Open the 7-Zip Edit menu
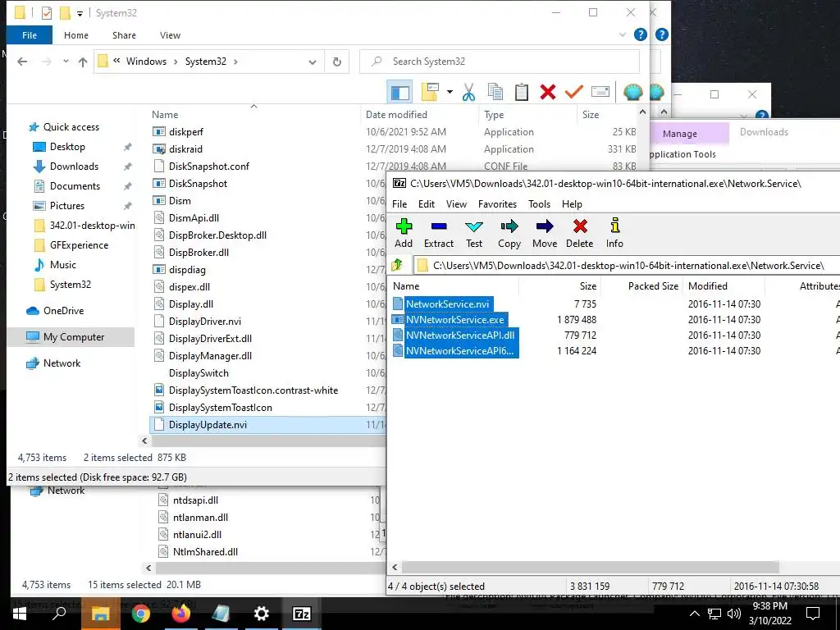 pos(427,204)
